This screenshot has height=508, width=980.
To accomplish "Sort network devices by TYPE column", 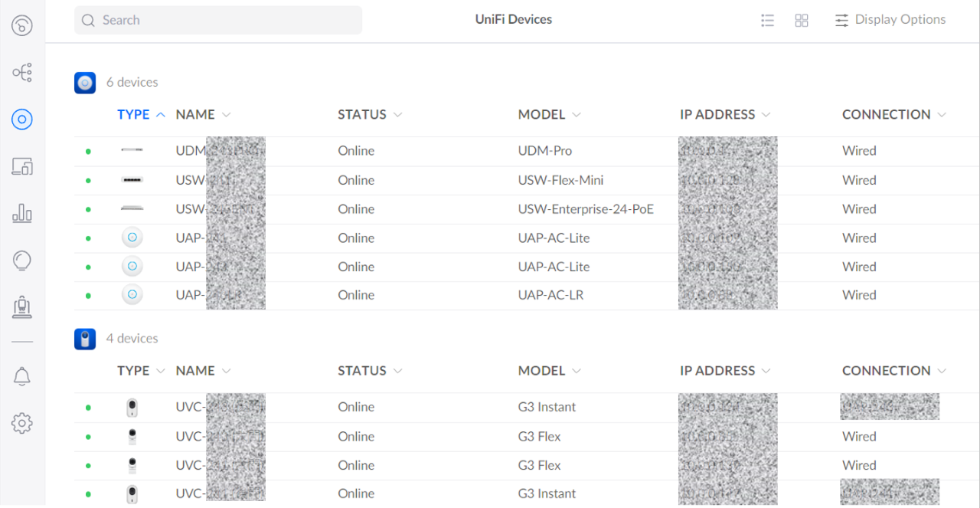I will 141,115.
